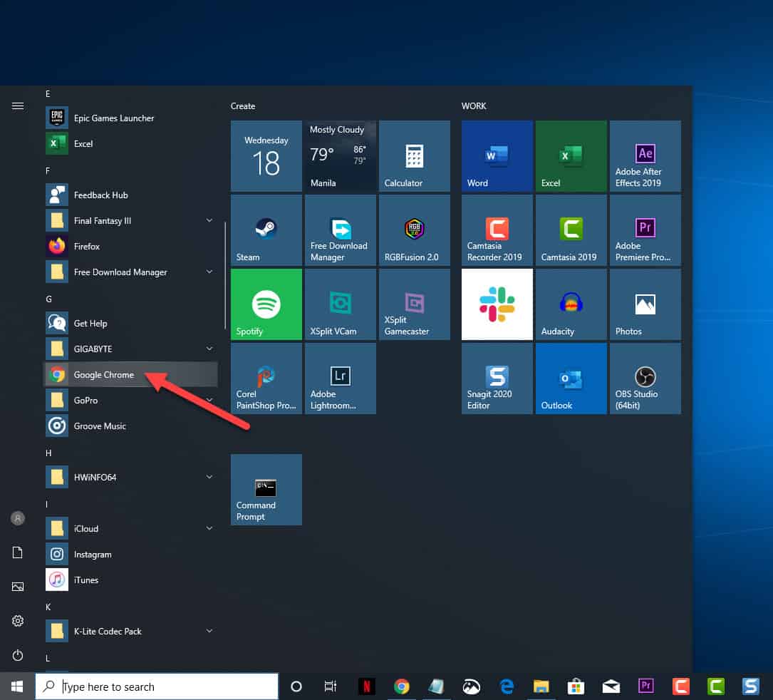Open the Wednesday 18 calendar tile
The image size is (773, 700).
coord(266,156)
